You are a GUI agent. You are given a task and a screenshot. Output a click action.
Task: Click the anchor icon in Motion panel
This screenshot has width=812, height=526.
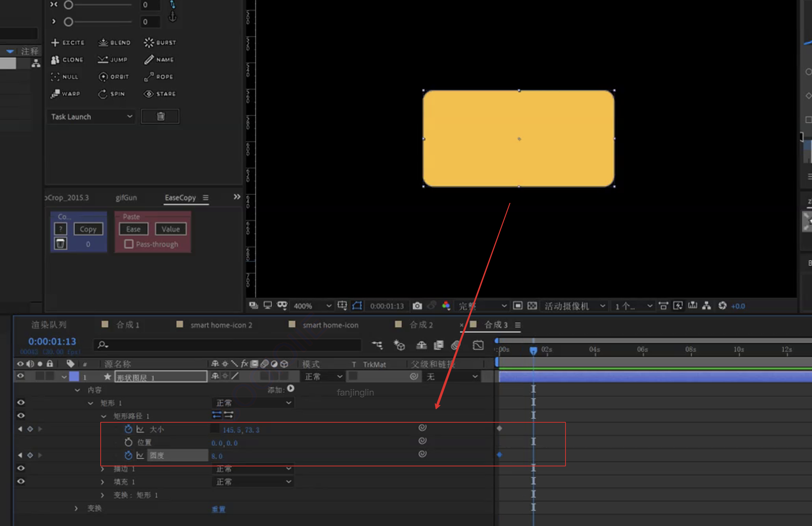(172, 17)
